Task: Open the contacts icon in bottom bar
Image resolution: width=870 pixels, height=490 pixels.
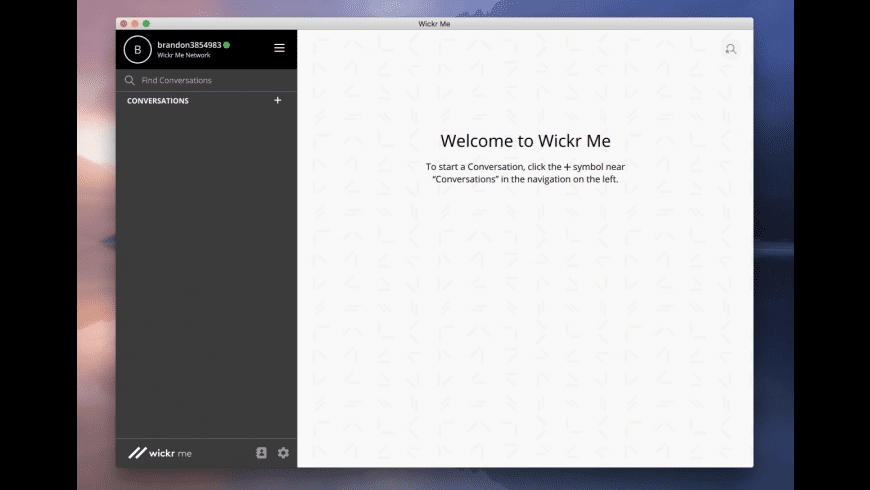Action: pyautogui.click(x=261, y=453)
